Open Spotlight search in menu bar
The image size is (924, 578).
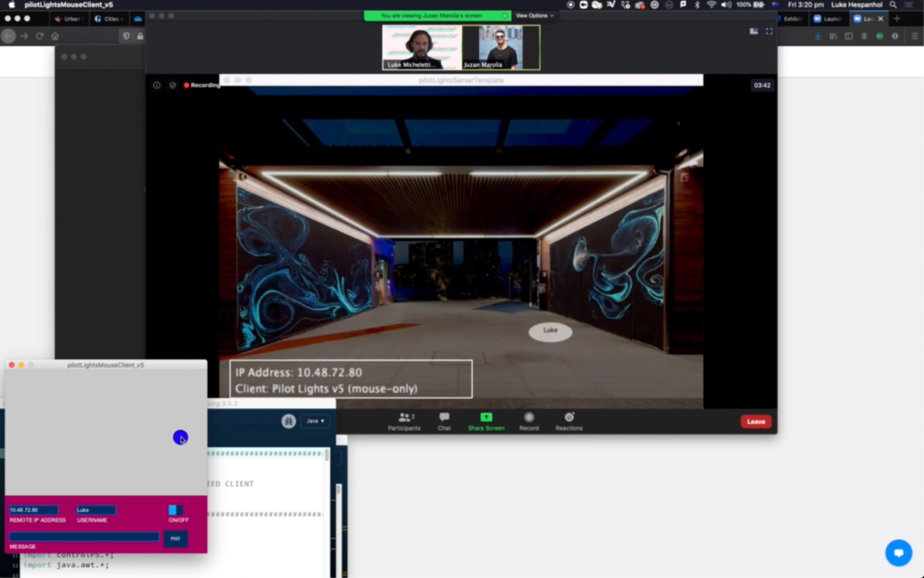[x=893, y=5]
